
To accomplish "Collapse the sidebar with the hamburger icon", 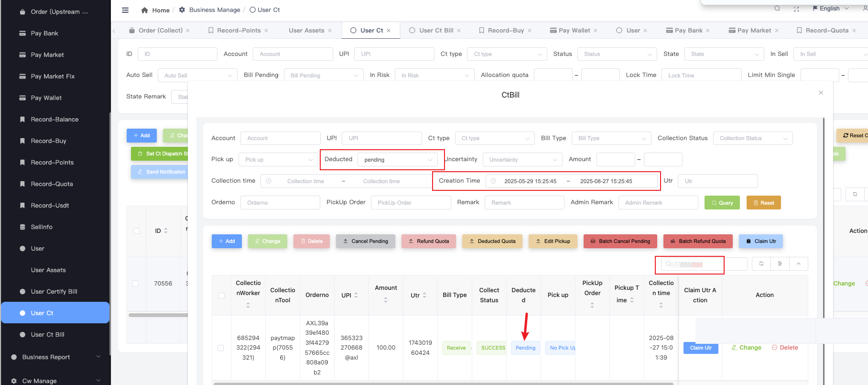I will (x=125, y=10).
